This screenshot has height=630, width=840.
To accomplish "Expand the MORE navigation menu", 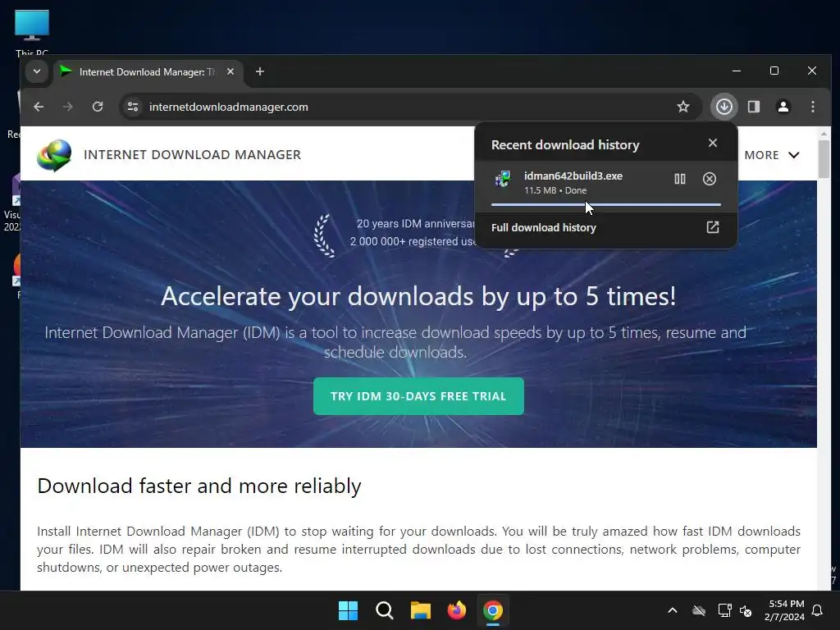I will pyautogui.click(x=772, y=155).
